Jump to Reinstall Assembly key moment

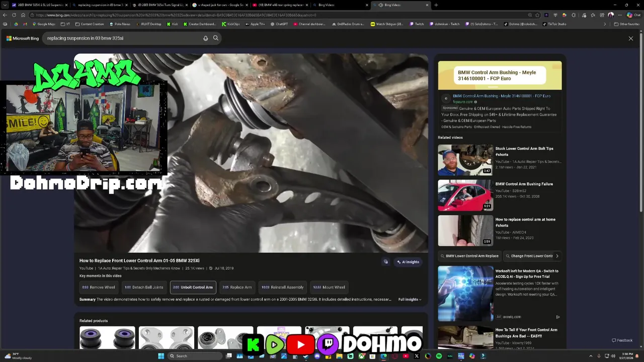click(x=283, y=288)
